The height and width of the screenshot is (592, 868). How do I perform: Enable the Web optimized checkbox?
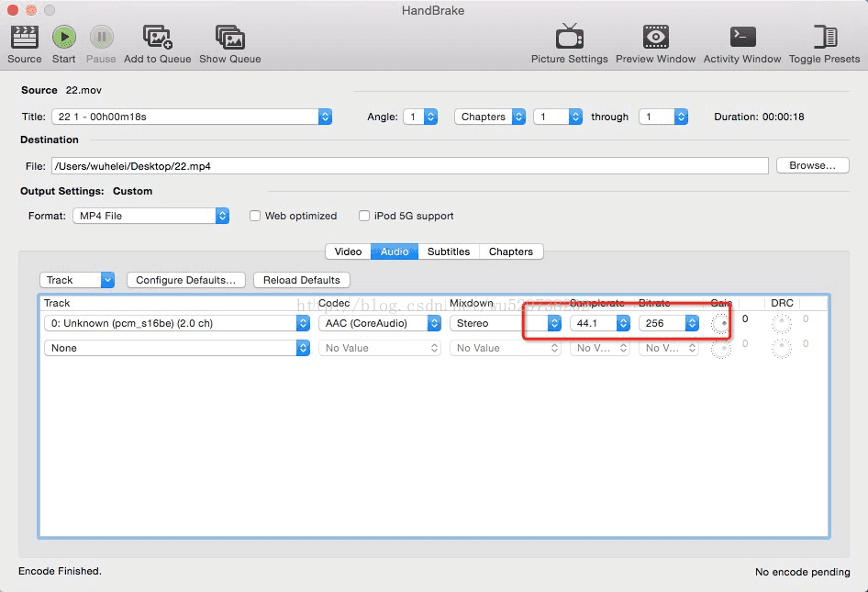tap(255, 216)
